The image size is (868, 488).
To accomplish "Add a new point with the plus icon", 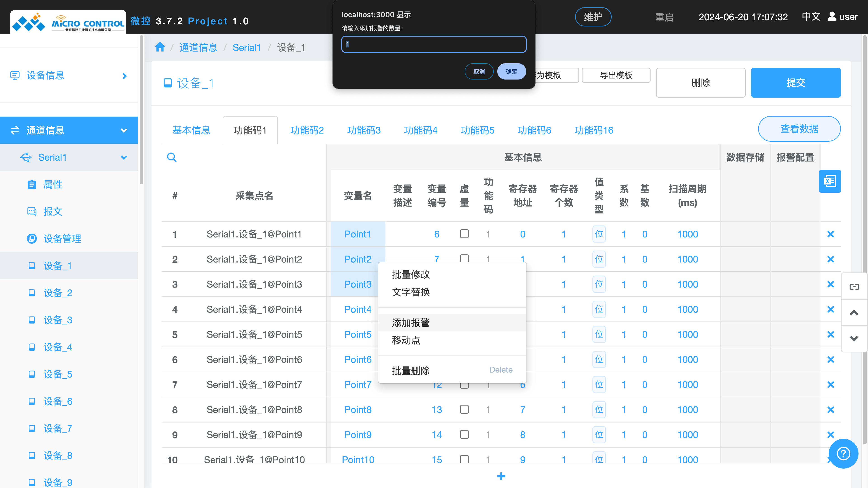I will 501,476.
